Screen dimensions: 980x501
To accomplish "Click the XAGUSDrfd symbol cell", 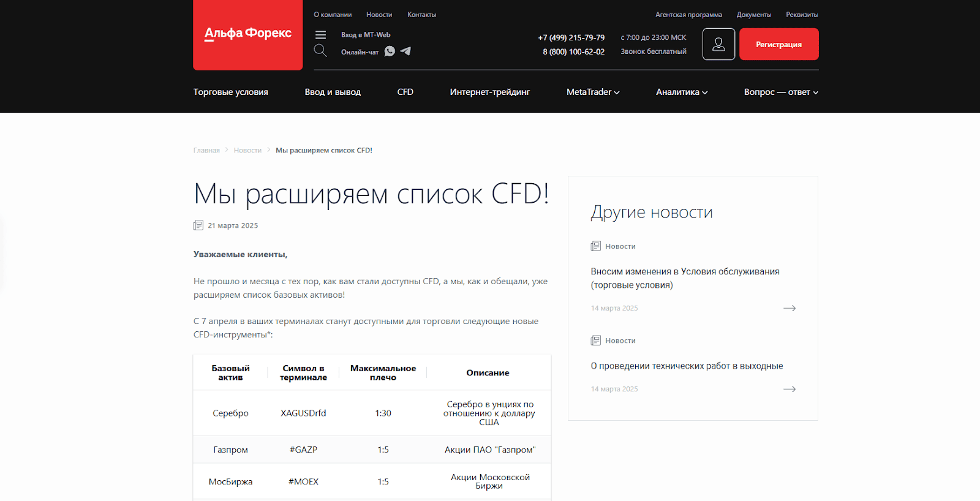I will [x=303, y=413].
